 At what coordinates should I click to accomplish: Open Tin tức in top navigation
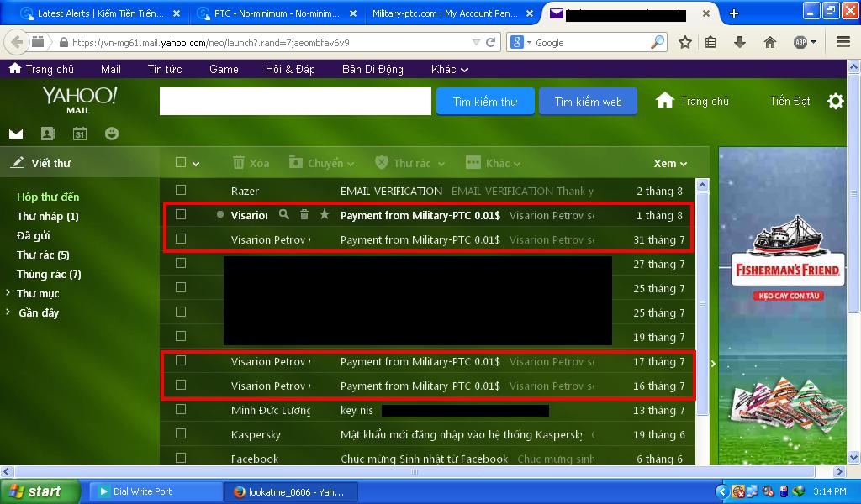point(165,69)
